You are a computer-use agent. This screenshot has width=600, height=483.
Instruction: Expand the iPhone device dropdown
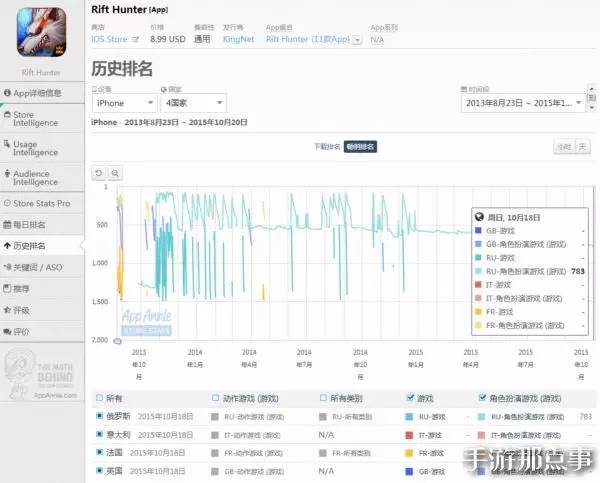(123, 103)
